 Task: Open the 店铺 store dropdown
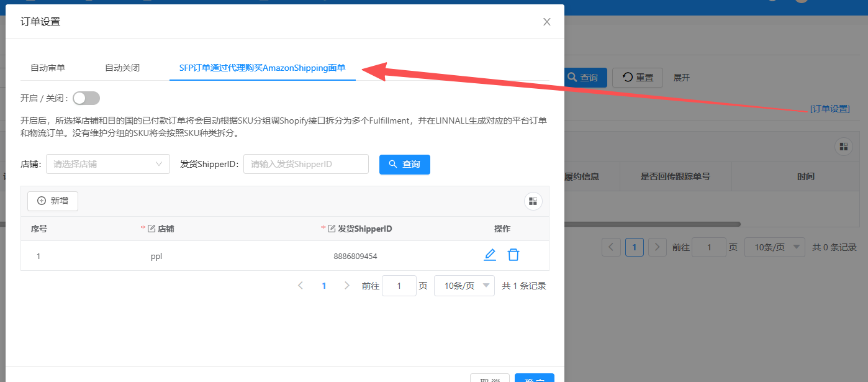point(108,164)
